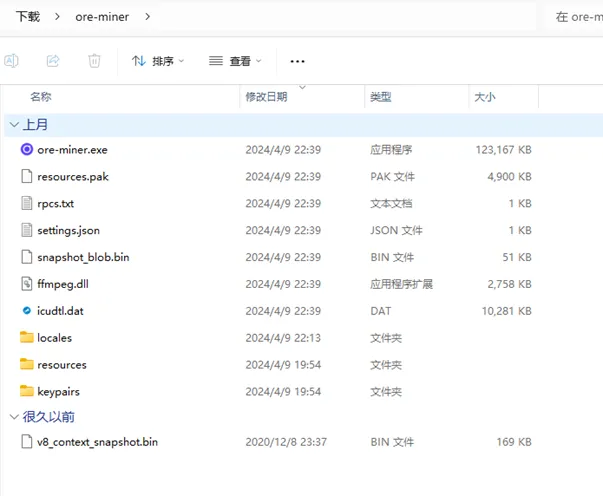Open the 排序 sort dropdown
The width and height of the screenshot is (603, 496).
tap(158, 61)
